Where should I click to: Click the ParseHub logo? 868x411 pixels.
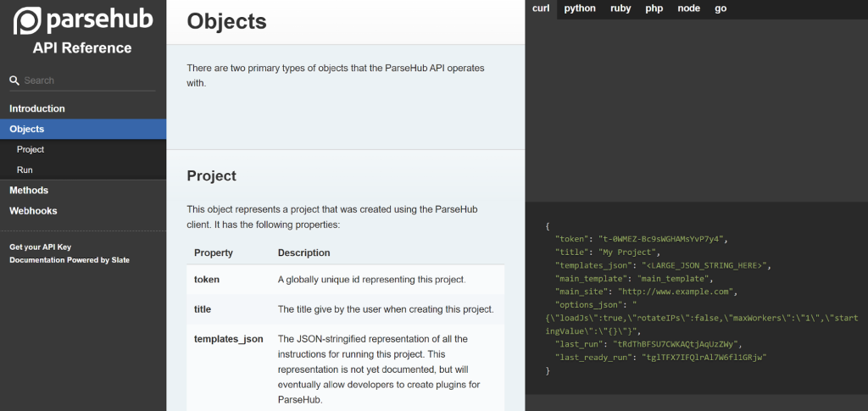(x=83, y=20)
